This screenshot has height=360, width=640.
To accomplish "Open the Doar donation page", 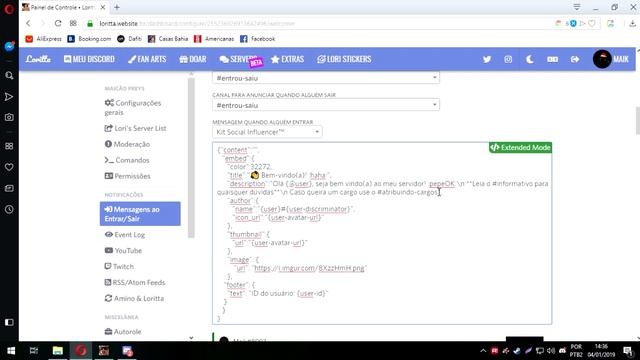I will 193,59.
